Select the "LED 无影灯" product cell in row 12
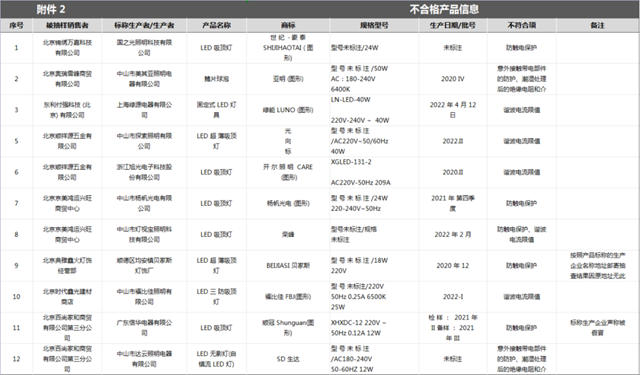 (x=216, y=359)
